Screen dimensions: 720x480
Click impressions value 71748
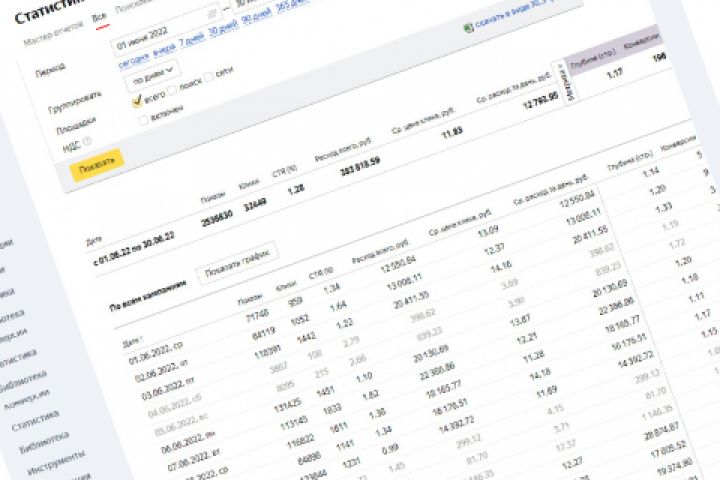tap(257, 317)
